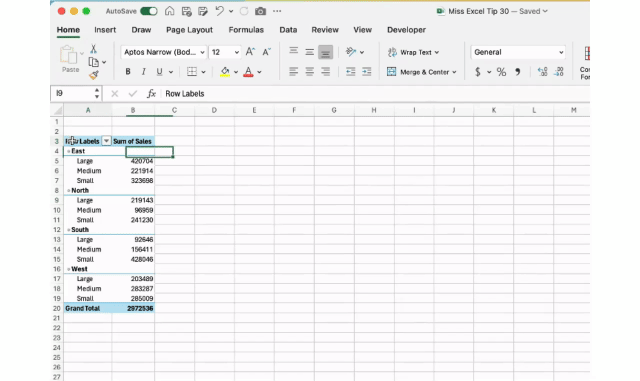
Task: Click the Decrease Decimal icon
Action: click(559, 72)
